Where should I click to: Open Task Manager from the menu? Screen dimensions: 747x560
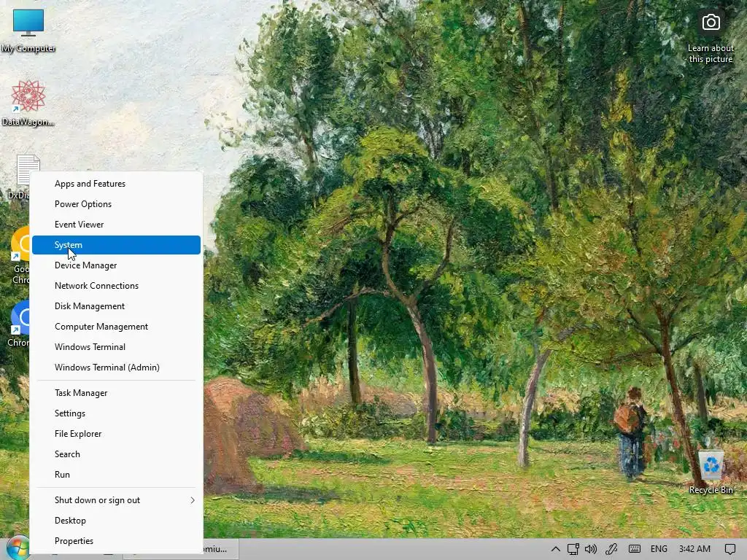(116, 393)
